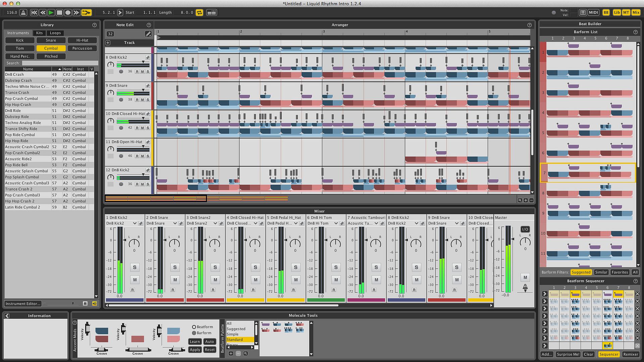
Task: Click the arranger zoom magnifier icon
Action: click(x=520, y=200)
